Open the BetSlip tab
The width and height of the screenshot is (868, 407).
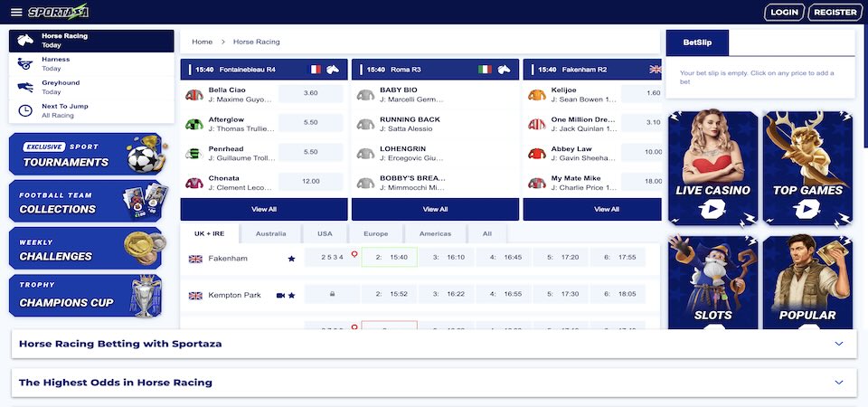tap(697, 43)
